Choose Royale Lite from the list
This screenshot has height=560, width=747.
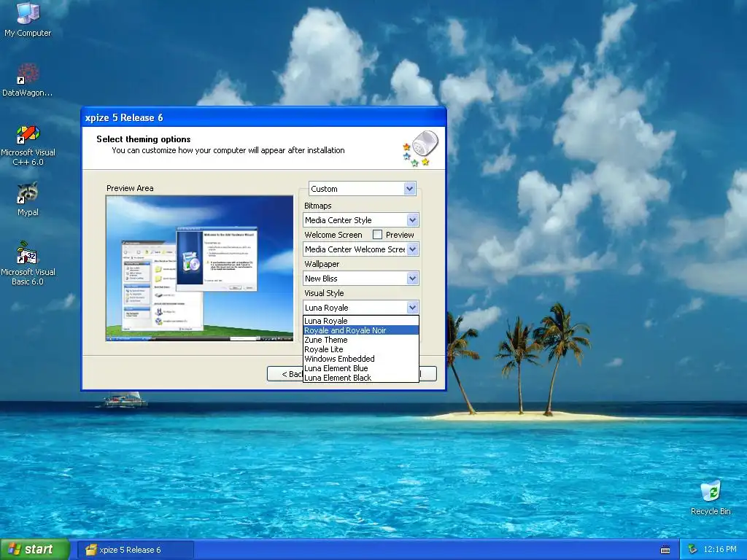click(361, 349)
